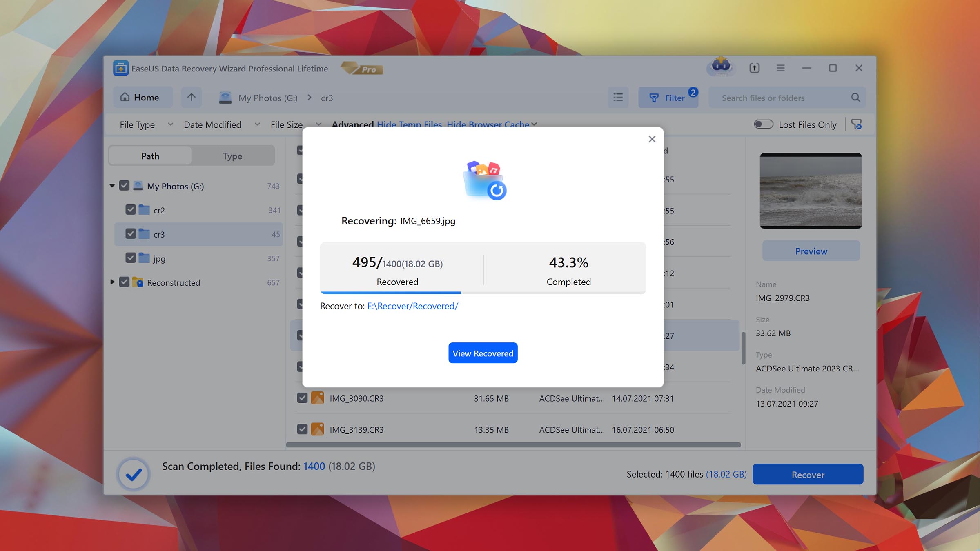Viewport: 980px width, 551px height.
Task: Click the blue Recover button
Action: [808, 474]
